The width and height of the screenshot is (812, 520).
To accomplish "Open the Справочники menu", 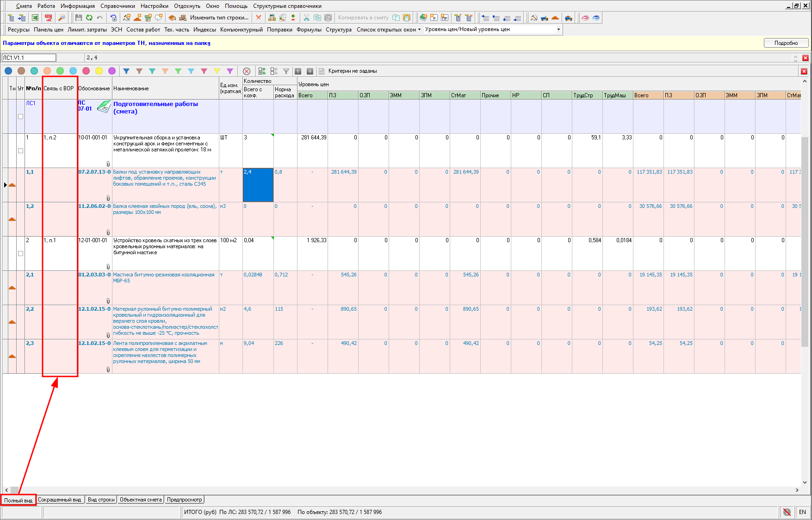I will pyautogui.click(x=118, y=6).
